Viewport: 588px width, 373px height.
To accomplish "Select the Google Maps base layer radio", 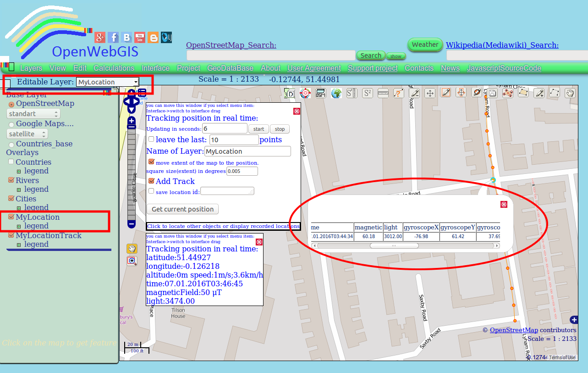I will click(x=11, y=124).
